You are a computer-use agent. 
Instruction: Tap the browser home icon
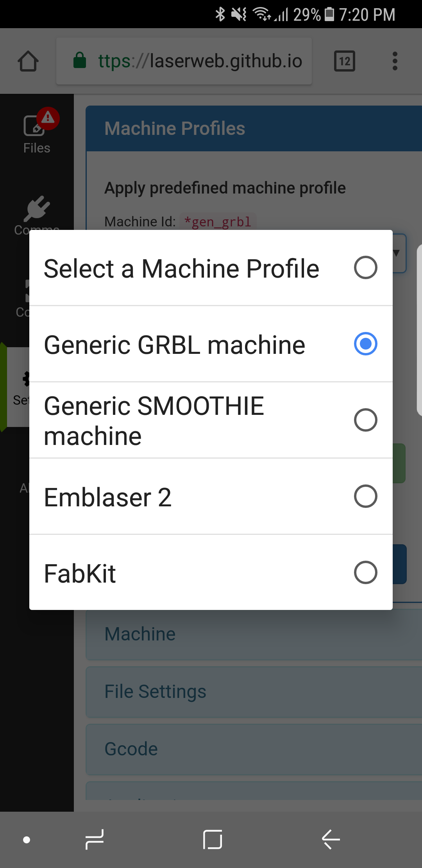coord(28,61)
